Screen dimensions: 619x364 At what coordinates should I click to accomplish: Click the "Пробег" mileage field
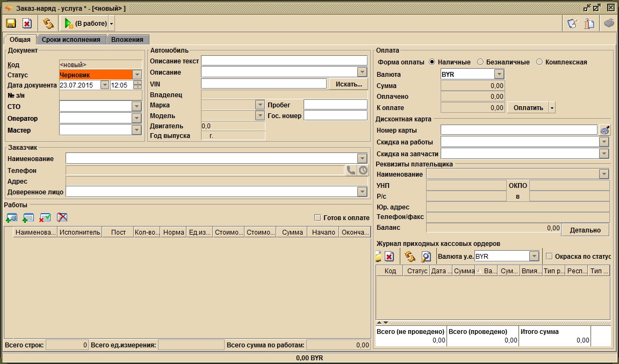tap(335, 105)
